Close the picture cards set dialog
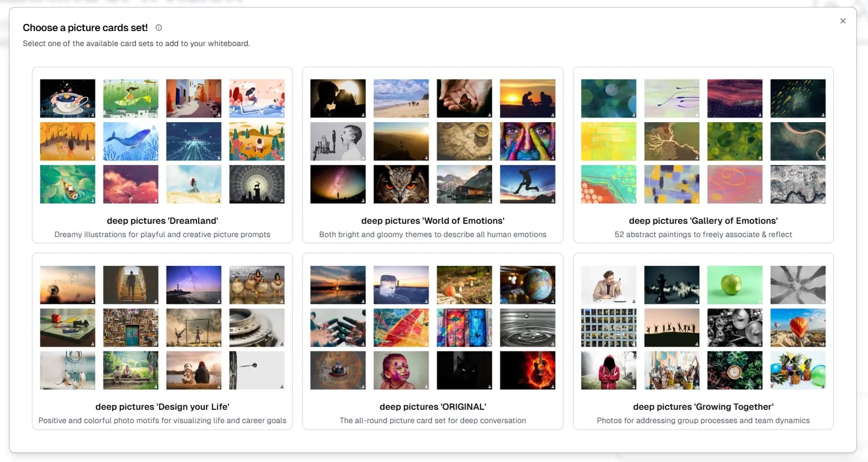This screenshot has width=868, height=462. coord(842,21)
